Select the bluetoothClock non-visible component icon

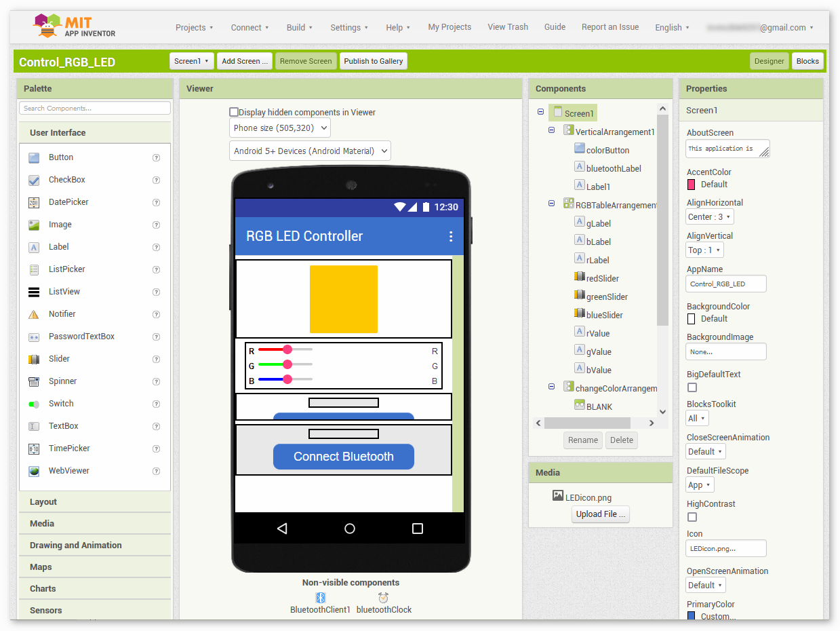click(384, 597)
